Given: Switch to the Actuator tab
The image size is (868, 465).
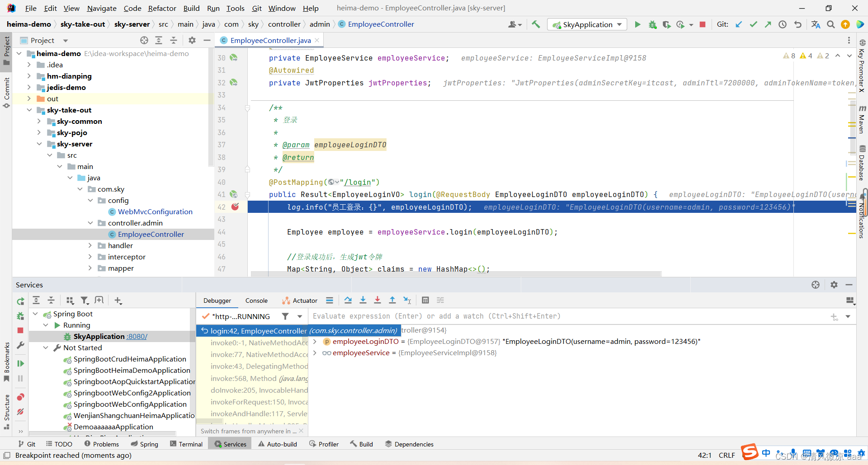Looking at the screenshot, I should pyautogui.click(x=300, y=301).
